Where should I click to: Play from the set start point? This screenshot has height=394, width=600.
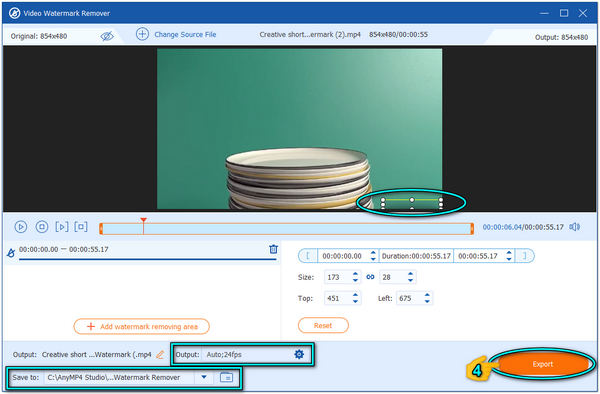[62, 227]
